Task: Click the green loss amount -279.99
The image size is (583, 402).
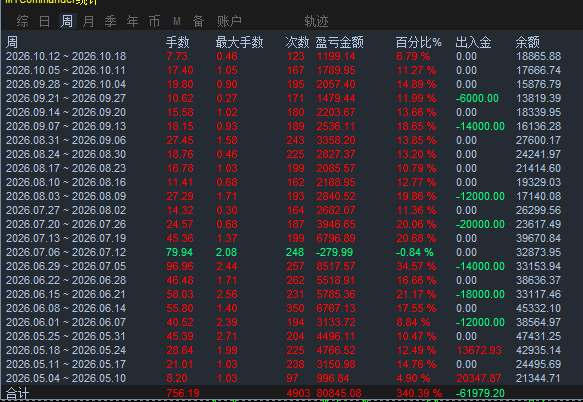Action: click(334, 253)
